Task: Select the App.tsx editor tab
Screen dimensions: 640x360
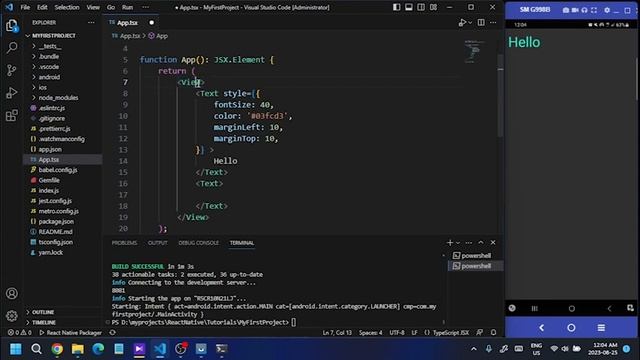Action: [x=127, y=23]
